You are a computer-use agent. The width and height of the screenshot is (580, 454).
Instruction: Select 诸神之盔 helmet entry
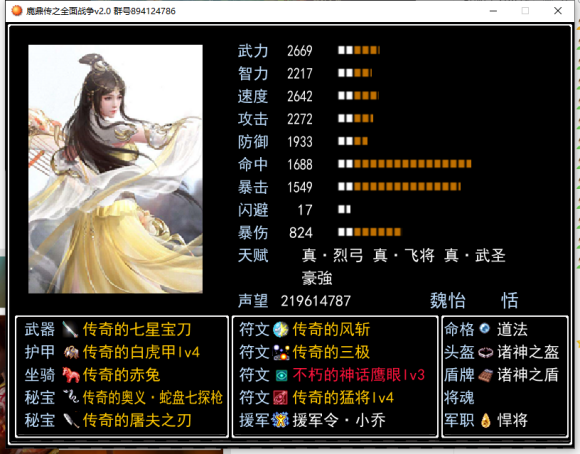pos(528,352)
